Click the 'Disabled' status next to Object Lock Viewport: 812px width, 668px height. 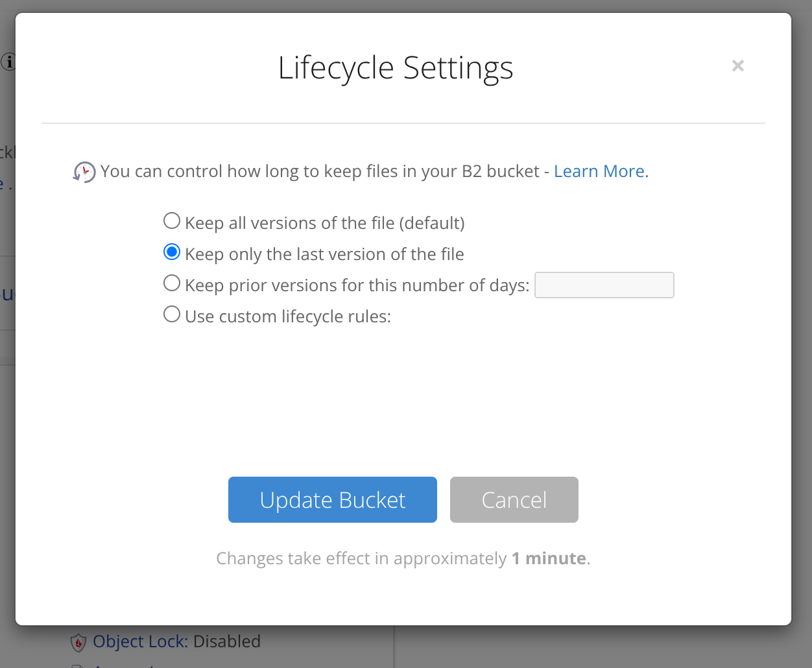(227, 641)
